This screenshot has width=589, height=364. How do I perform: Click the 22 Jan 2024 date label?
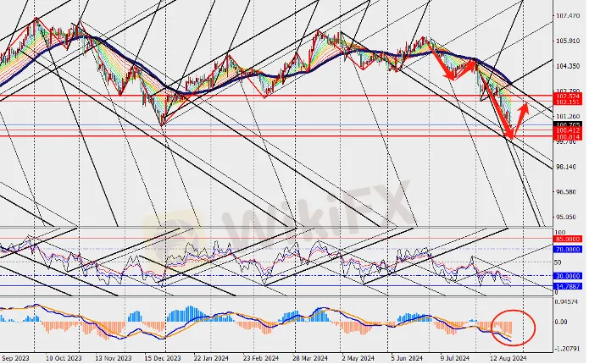(x=212, y=358)
